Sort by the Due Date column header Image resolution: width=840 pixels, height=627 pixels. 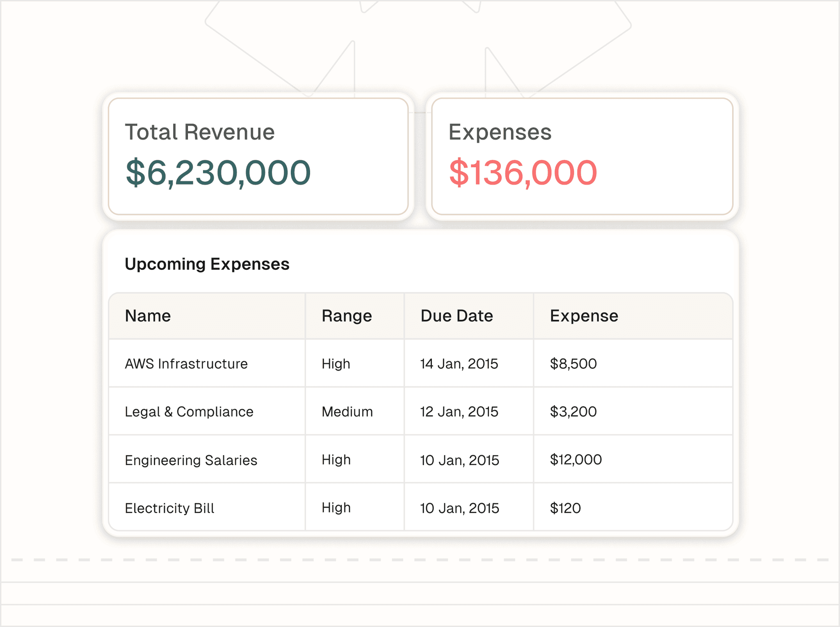tap(457, 316)
